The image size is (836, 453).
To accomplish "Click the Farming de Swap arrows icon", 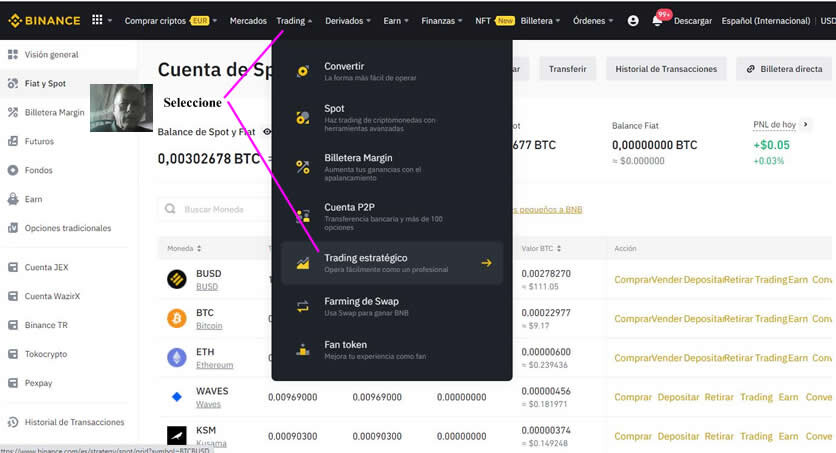I will [303, 306].
